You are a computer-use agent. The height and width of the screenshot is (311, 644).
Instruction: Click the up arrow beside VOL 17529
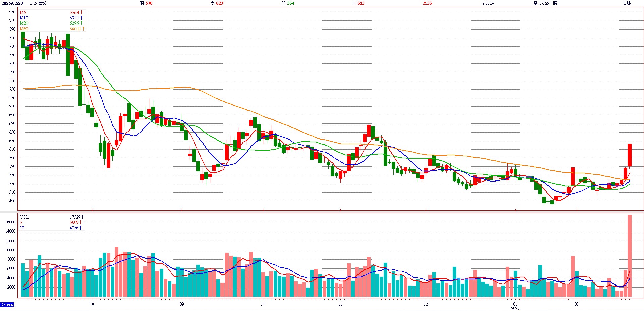(82, 217)
